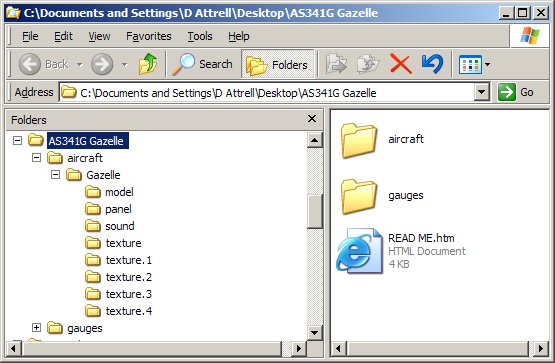Image resolution: width=555 pixels, height=363 pixels.
Task: Open the Favorites menu
Action: [149, 36]
